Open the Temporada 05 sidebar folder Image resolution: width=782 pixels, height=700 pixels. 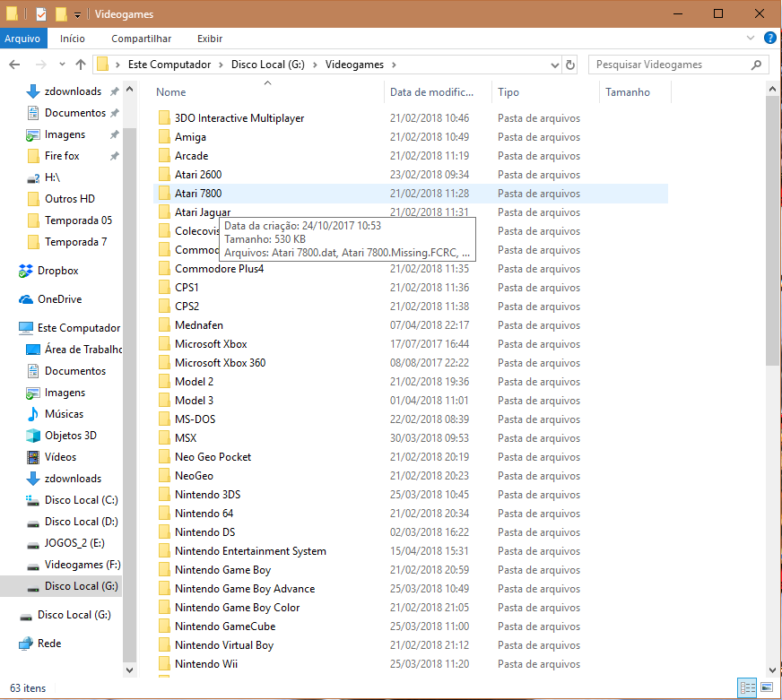point(78,220)
